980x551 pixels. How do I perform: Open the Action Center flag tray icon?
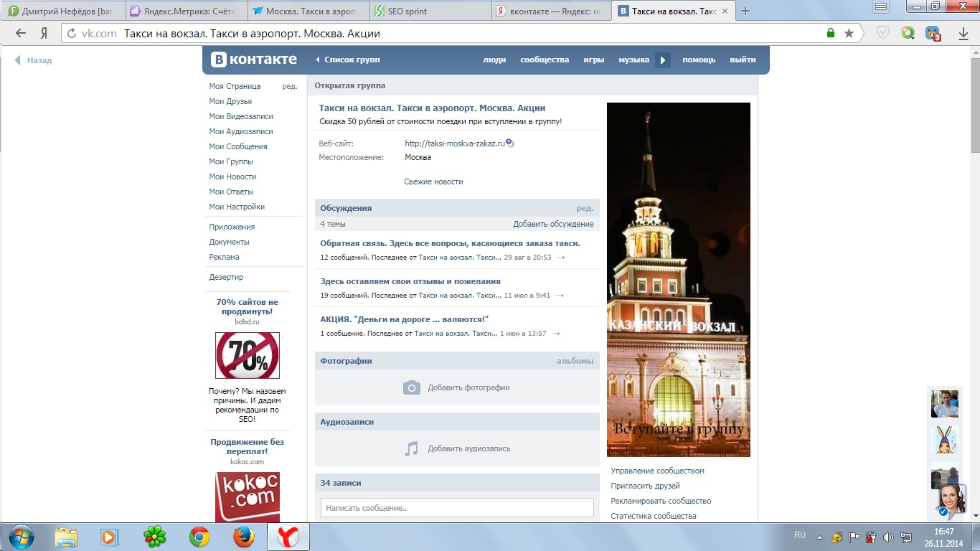854,537
